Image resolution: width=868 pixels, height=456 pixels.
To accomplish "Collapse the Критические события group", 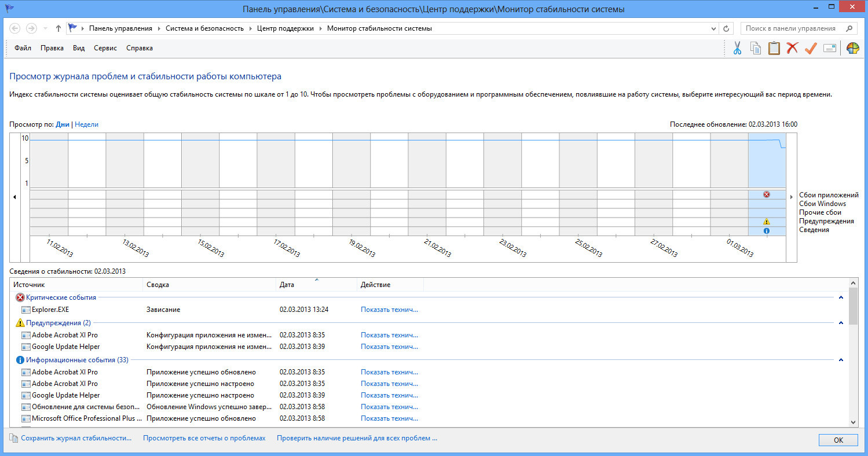I will (x=841, y=297).
